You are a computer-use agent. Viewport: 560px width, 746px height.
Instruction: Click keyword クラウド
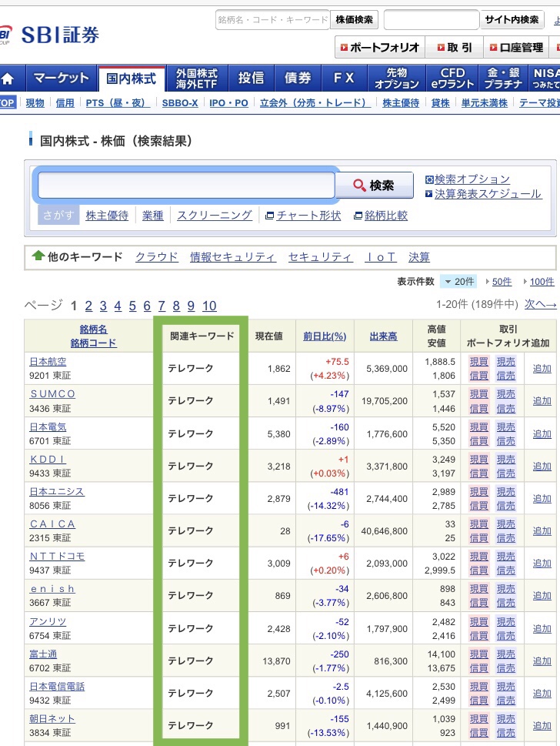(x=157, y=257)
